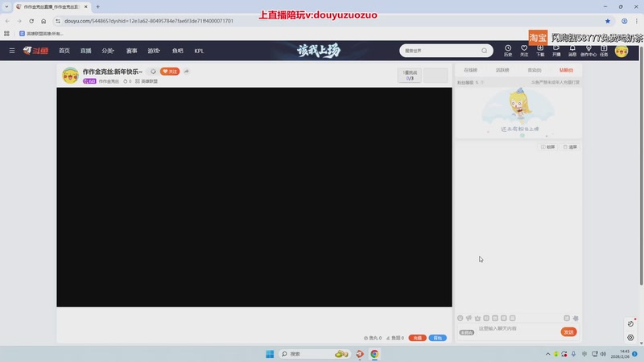Click the Windows taskbar search box

[x=315, y=354]
